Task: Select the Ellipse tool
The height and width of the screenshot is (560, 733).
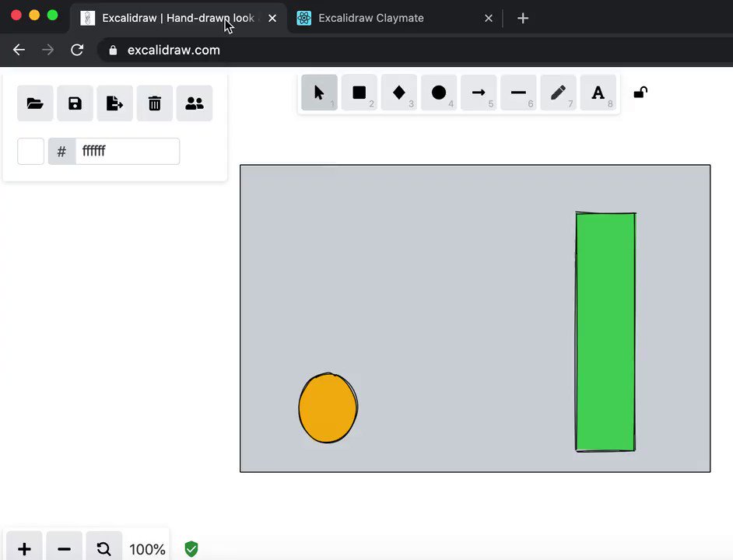Action: point(438,93)
